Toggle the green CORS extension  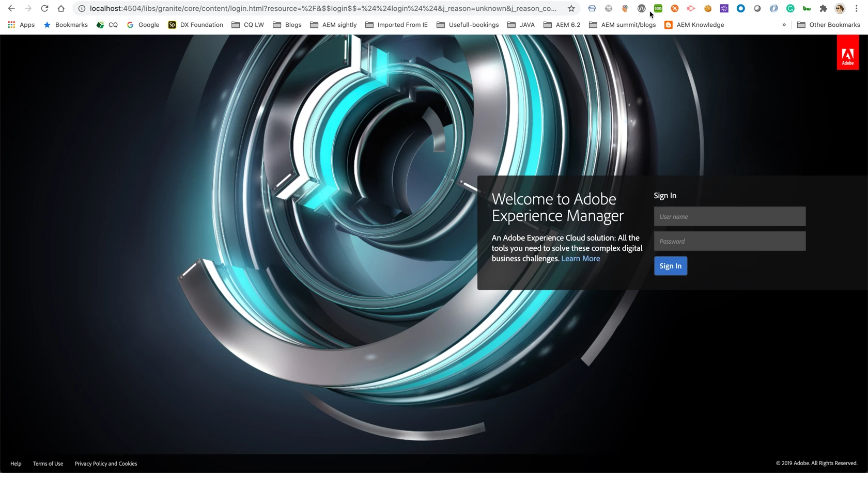pyautogui.click(x=658, y=8)
